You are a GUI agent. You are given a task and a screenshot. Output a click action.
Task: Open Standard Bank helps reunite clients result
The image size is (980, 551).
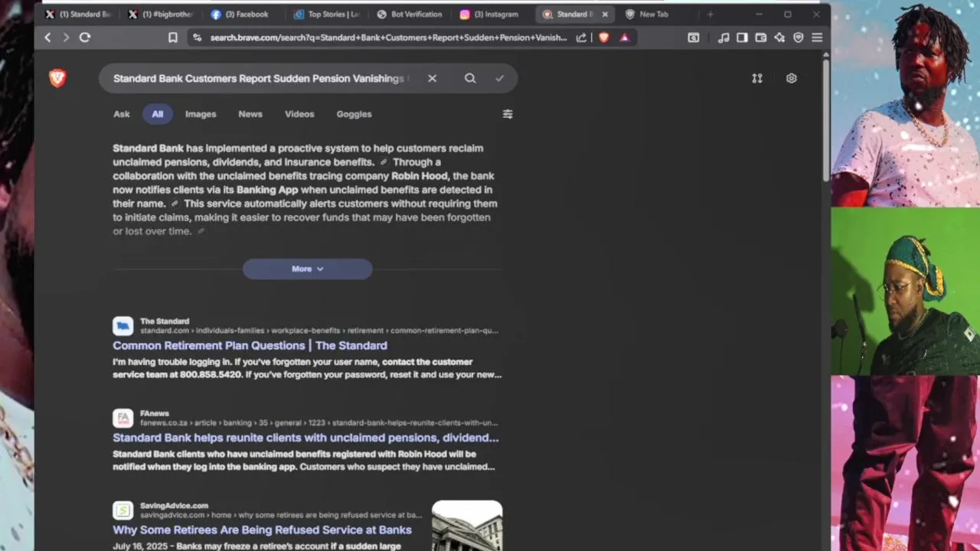(305, 438)
